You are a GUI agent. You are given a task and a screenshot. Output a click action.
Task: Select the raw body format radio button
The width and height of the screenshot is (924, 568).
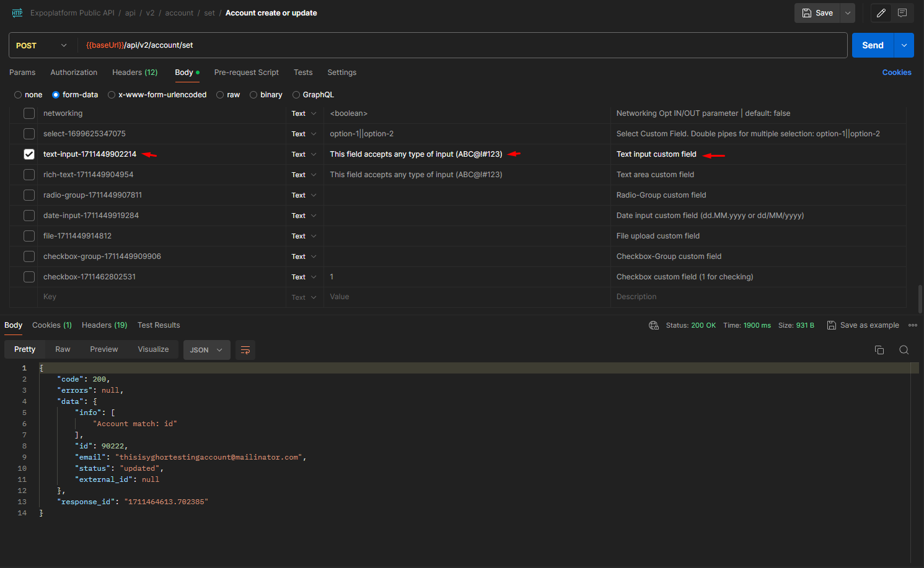pos(220,94)
